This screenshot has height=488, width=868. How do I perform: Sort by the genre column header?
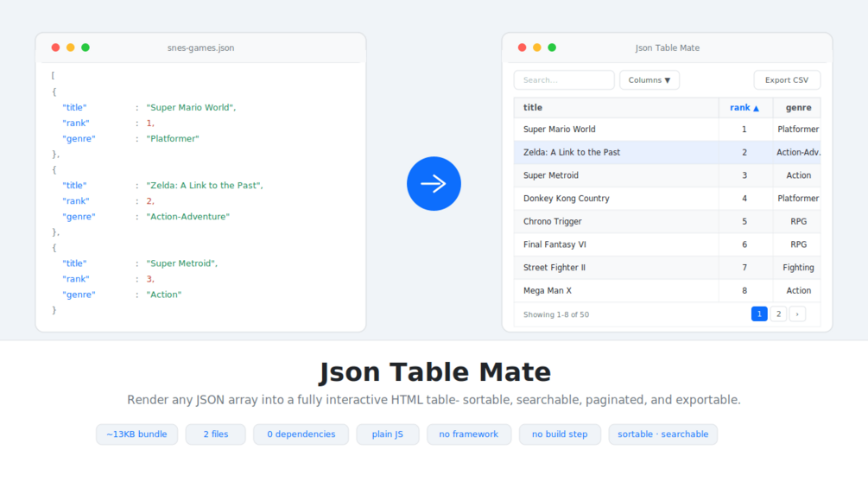[798, 107]
